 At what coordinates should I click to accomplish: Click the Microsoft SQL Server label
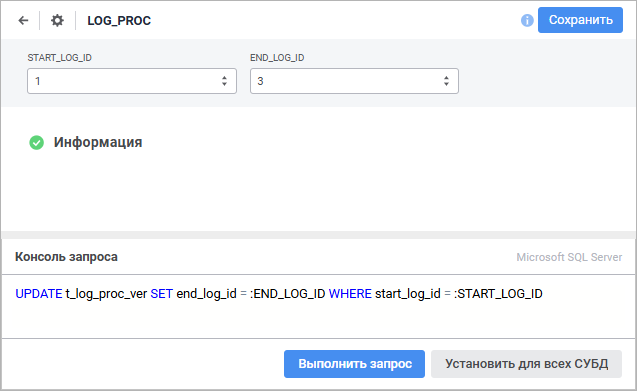point(569,257)
